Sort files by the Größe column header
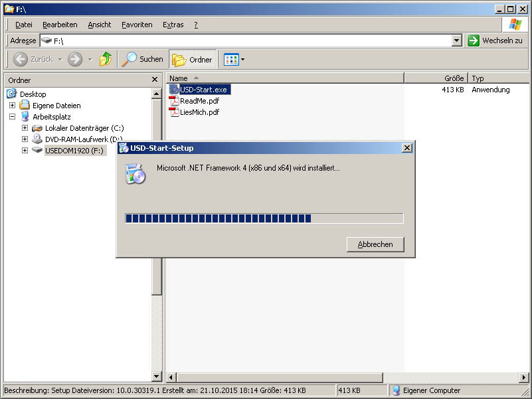Image resolution: width=532 pixels, height=399 pixels. [x=436, y=78]
